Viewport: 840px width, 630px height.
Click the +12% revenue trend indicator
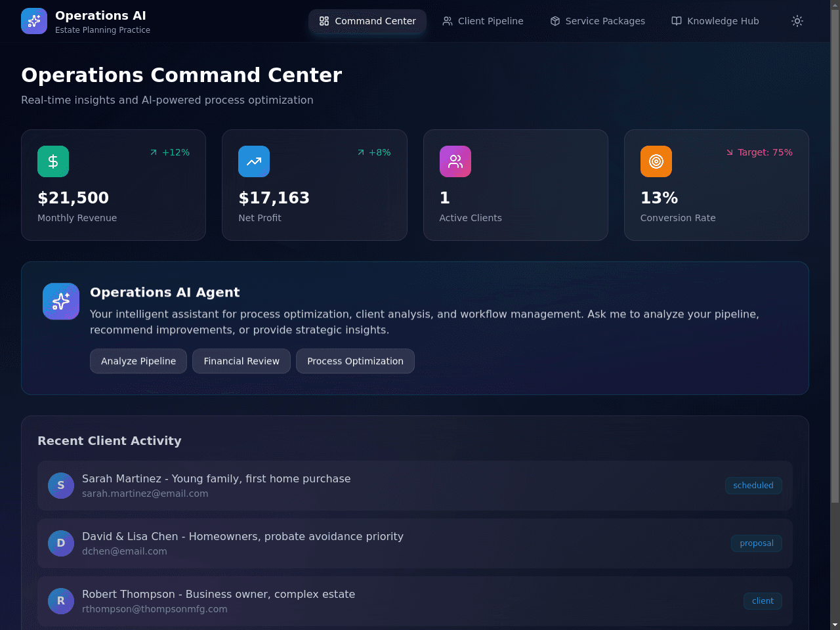pyautogui.click(x=169, y=152)
